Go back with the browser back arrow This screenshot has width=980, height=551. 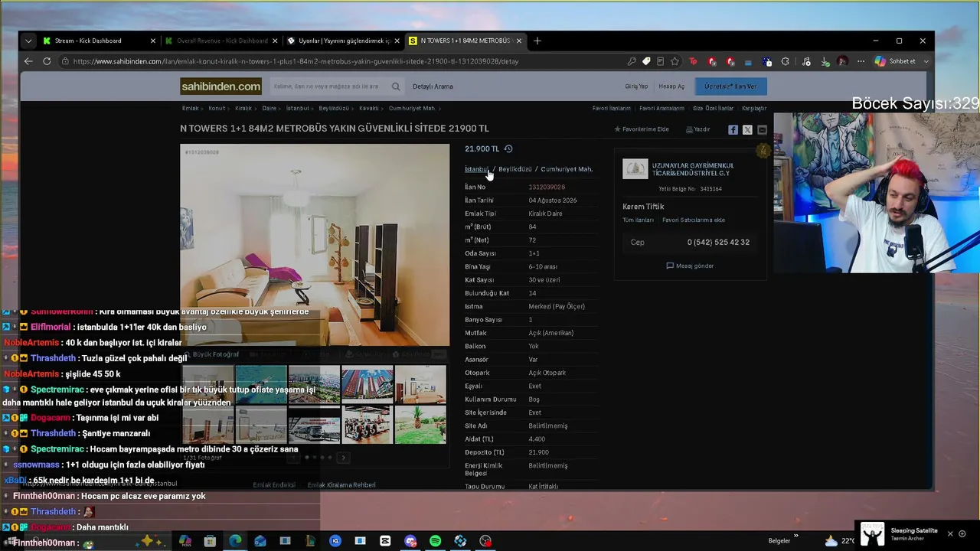click(x=28, y=61)
